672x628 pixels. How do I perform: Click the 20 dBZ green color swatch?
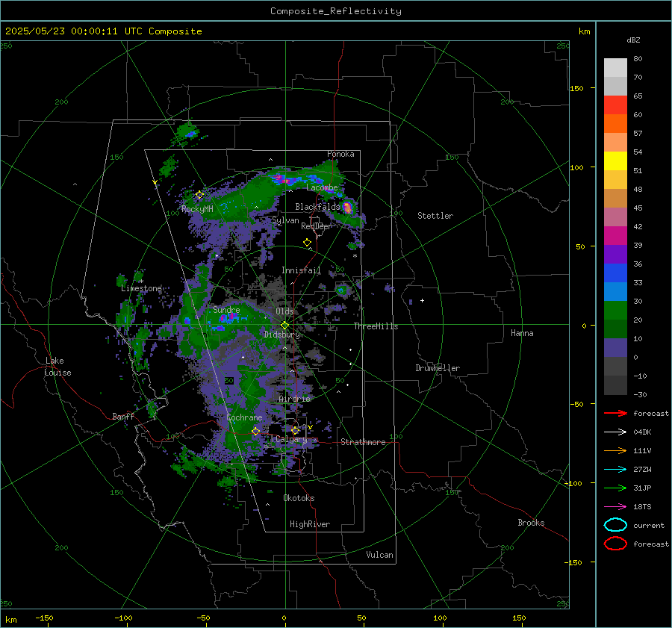pos(615,311)
